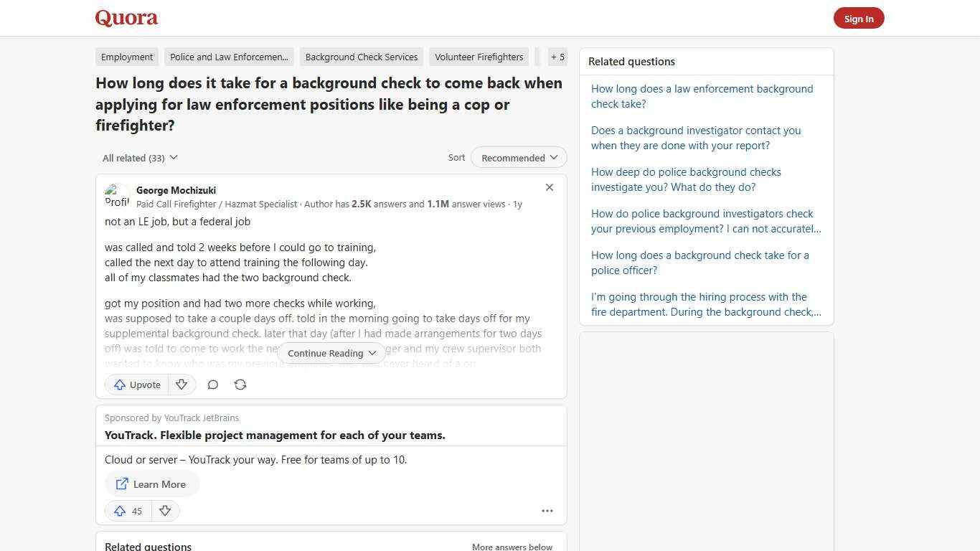
Task: Open related question about police background check duration
Action: pos(699,263)
